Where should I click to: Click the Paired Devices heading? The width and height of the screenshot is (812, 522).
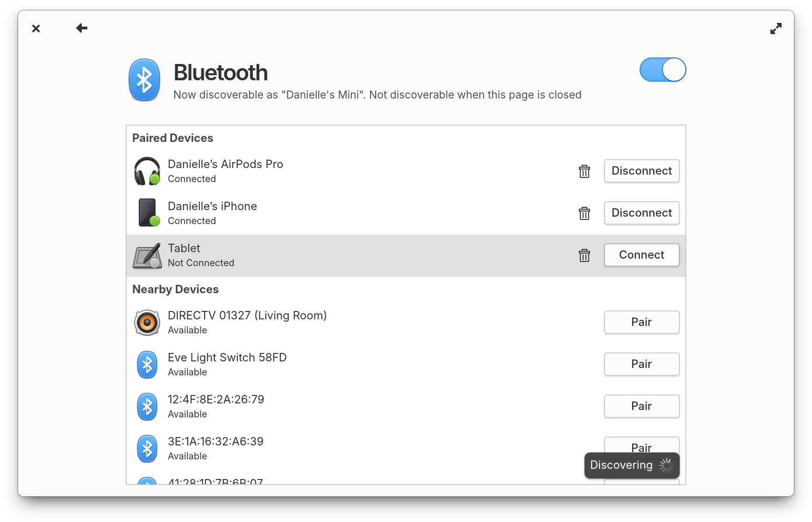pyautogui.click(x=172, y=138)
